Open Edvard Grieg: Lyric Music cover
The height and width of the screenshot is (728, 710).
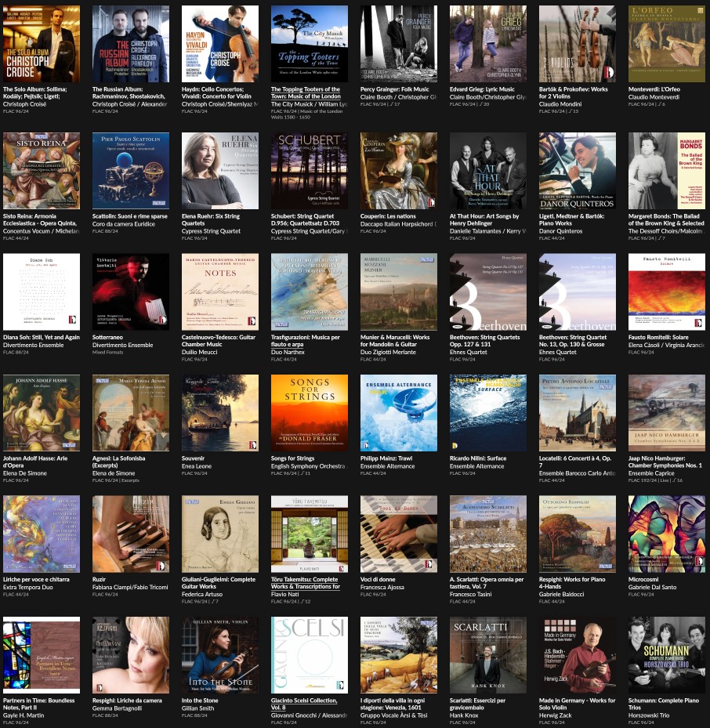(488, 44)
